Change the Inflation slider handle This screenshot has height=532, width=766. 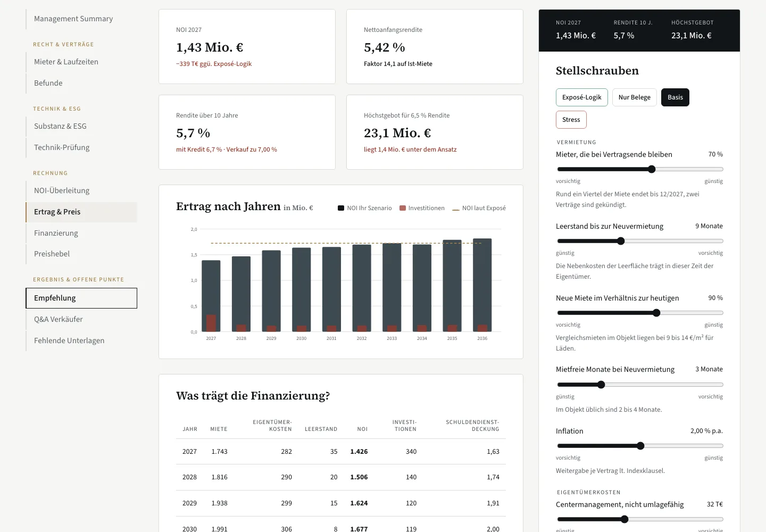point(640,446)
